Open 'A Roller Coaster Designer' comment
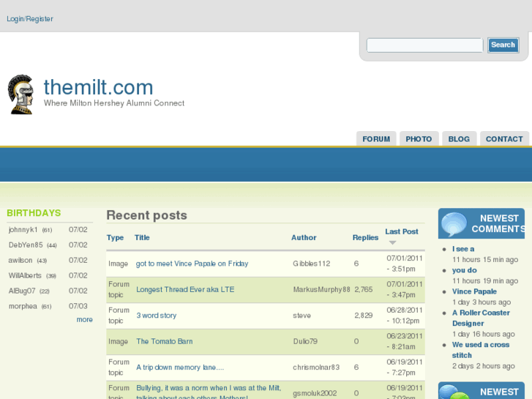 click(481, 318)
